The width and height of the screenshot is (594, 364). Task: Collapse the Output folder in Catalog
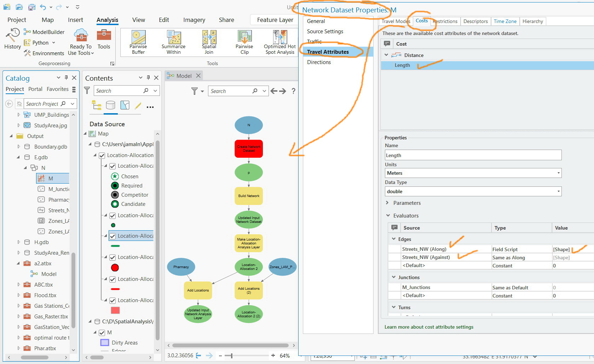point(11,136)
